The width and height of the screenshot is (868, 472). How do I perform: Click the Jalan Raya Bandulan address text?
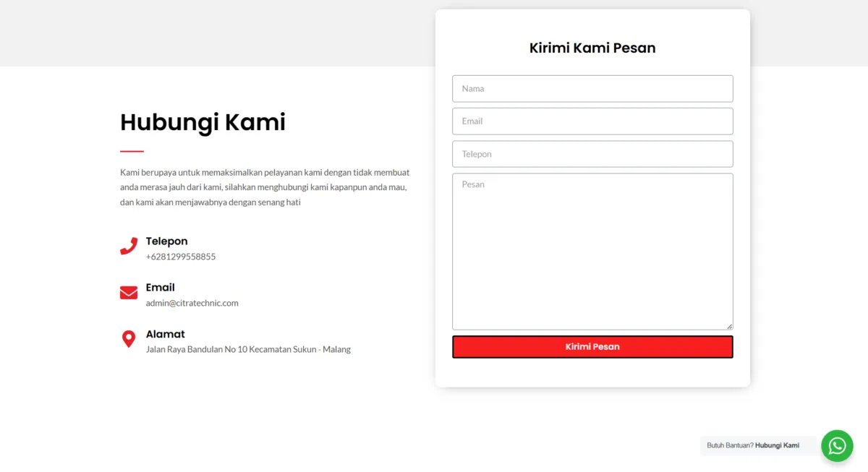(x=248, y=349)
